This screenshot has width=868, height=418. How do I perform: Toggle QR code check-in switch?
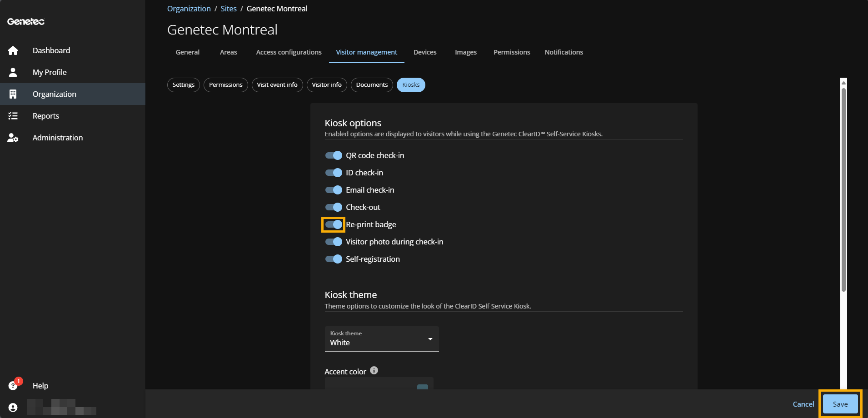click(x=334, y=155)
